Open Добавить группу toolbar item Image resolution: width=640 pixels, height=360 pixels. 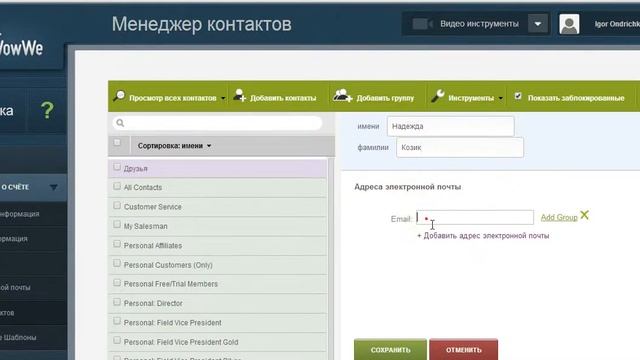[374, 97]
